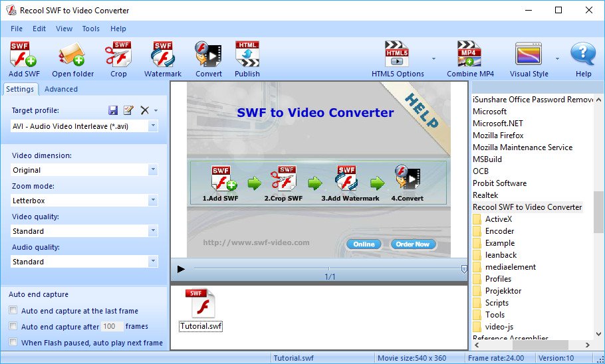Toggle auto end capture after frames checkbox

tap(13, 326)
